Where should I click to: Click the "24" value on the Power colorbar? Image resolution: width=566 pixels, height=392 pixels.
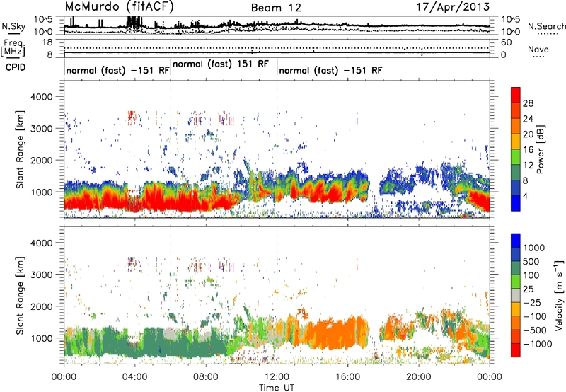(528, 119)
